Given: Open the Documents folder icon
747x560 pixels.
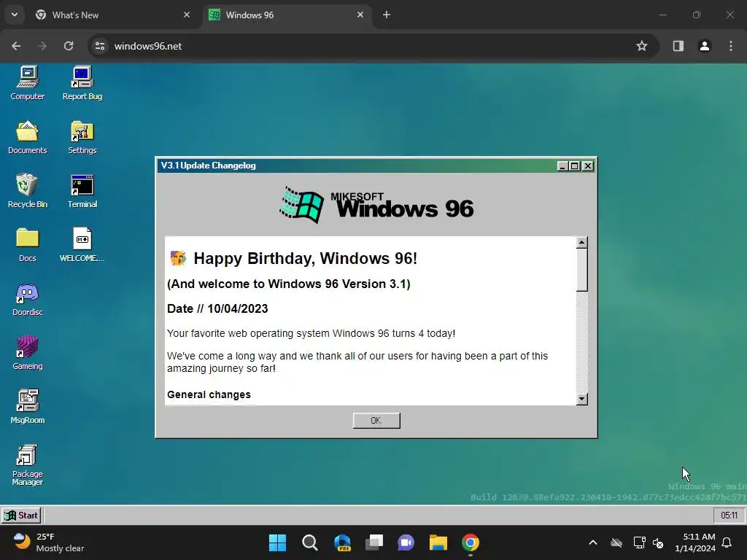Looking at the screenshot, I should [27, 137].
